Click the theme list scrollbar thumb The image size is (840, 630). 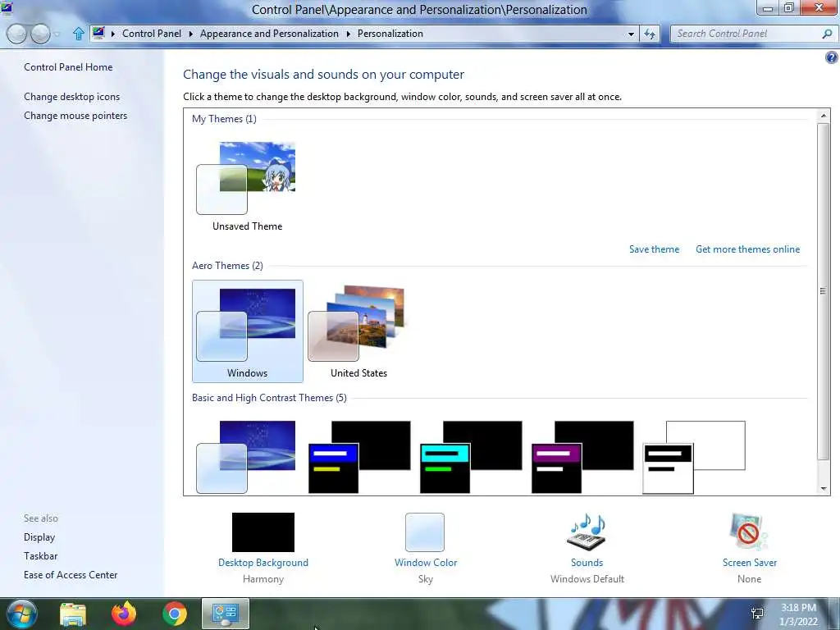click(824, 291)
